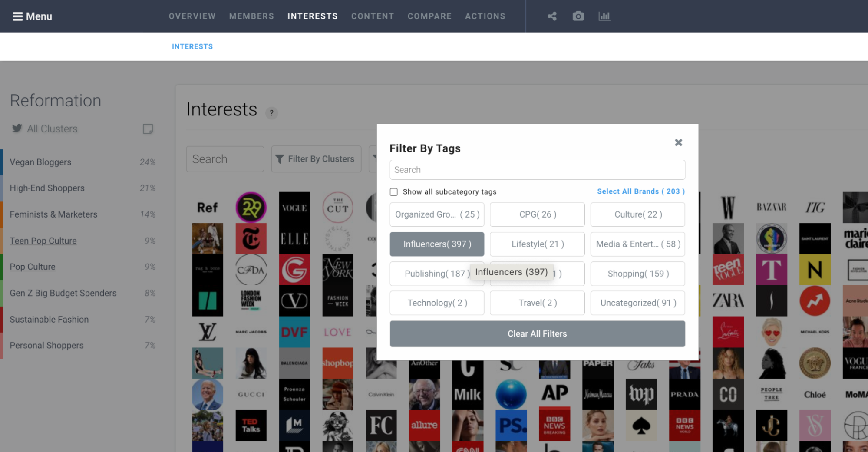Screen dimensions: 868x452
Task: Select the High-End Shoppers cluster
Action: [83, 188]
